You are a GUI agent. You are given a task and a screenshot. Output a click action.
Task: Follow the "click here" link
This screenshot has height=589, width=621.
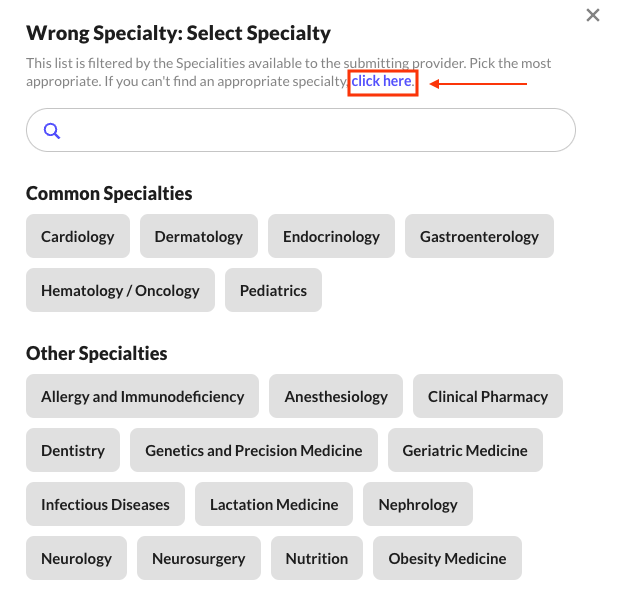pos(381,81)
